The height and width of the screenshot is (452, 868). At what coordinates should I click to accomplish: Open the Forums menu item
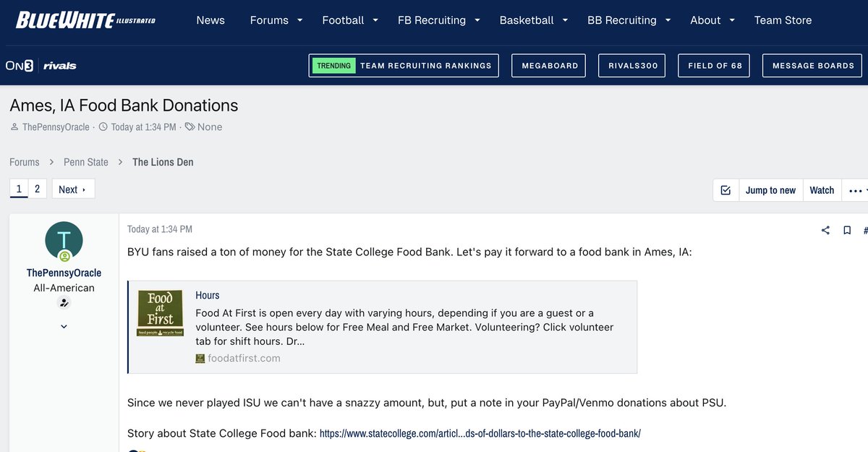(x=269, y=20)
